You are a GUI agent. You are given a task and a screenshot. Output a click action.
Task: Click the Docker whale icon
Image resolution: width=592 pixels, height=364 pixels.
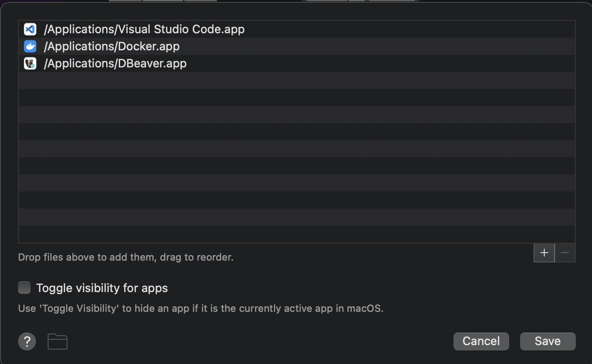pos(30,46)
